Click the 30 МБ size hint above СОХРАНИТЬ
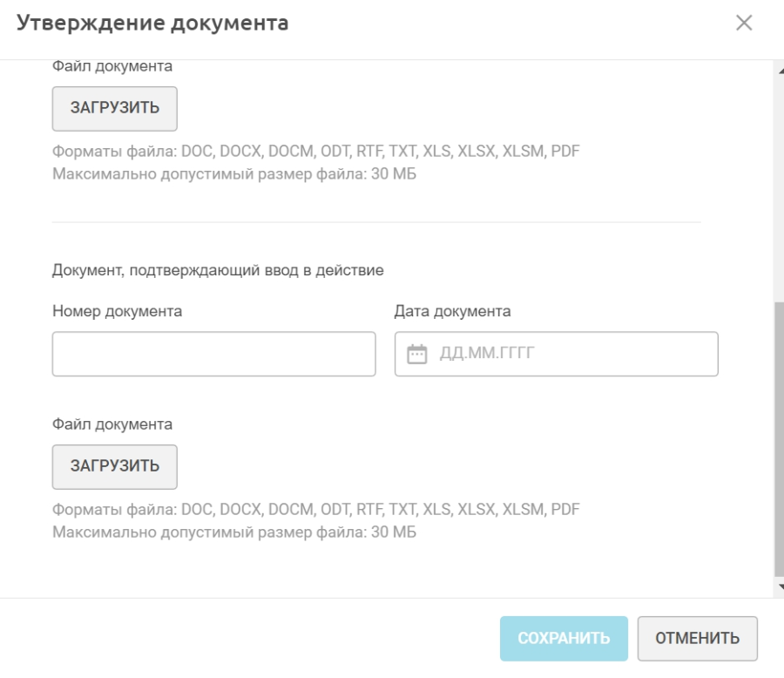Viewport: 784px width, 678px height. (x=234, y=531)
